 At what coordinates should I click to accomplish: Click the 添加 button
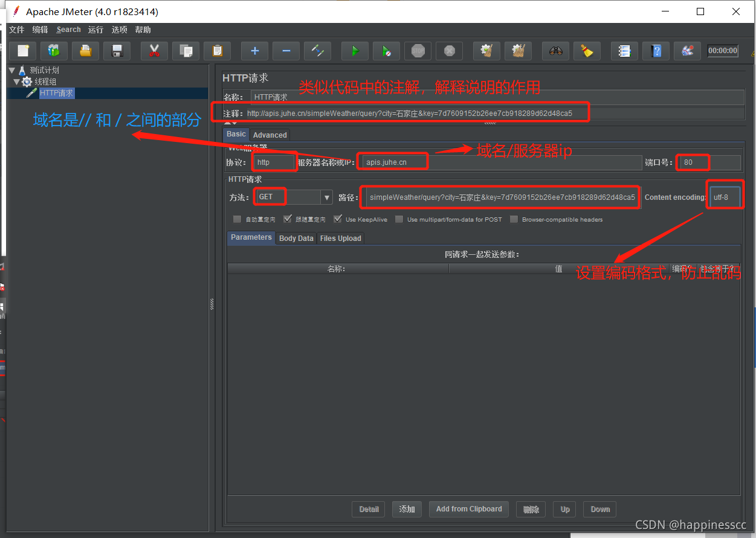coord(407,509)
